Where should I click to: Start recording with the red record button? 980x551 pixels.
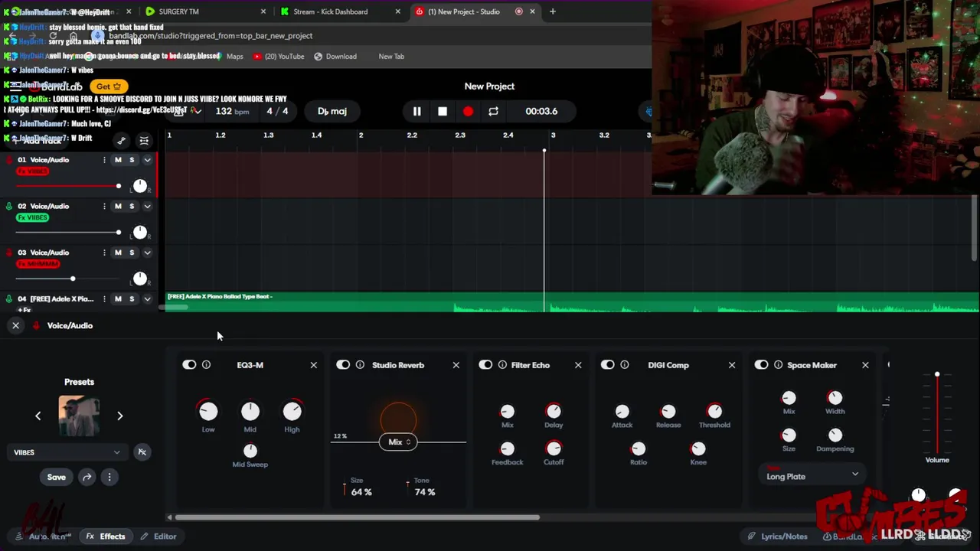(x=468, y=111)
